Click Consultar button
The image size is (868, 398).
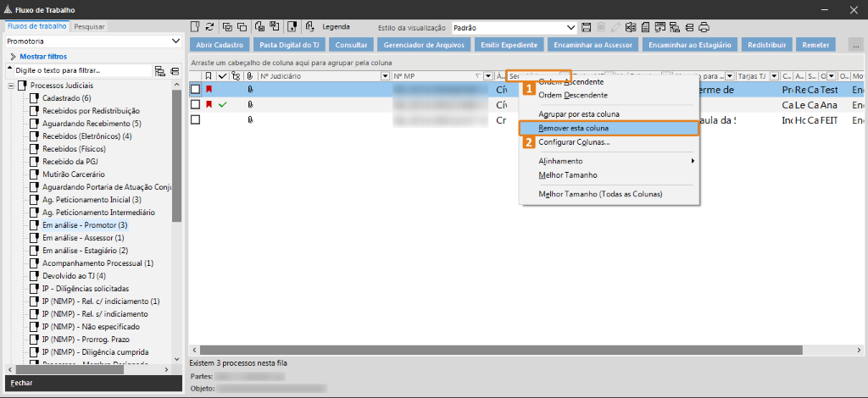point(351,45)
